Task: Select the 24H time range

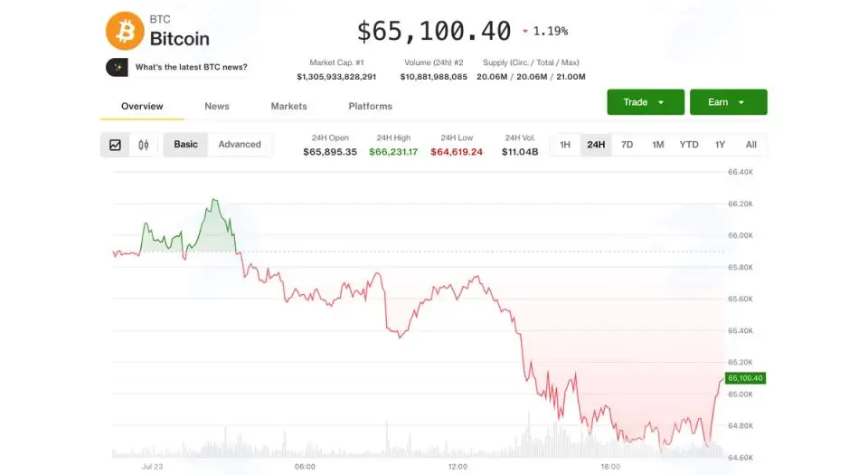Action: [x=596, y=145]
